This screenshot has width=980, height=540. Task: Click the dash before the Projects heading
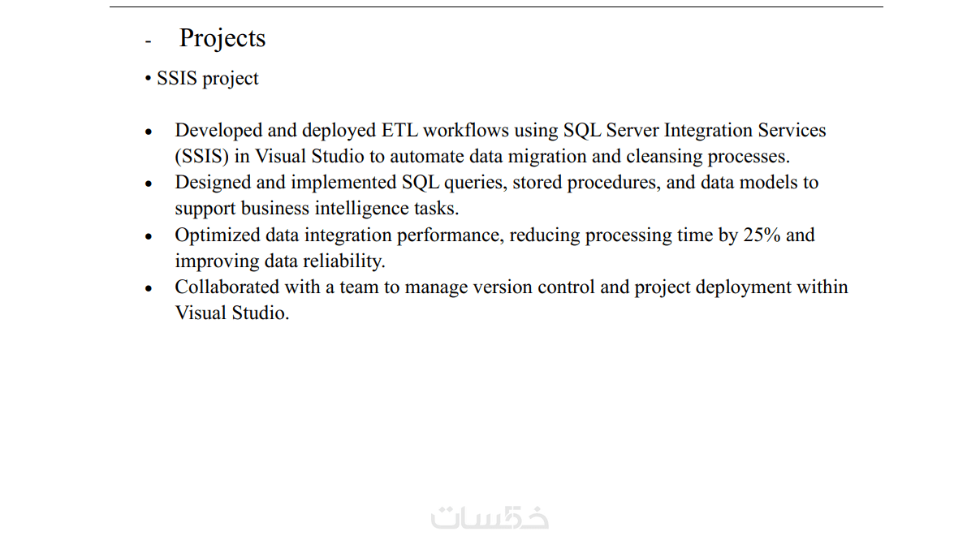(148, 41)
